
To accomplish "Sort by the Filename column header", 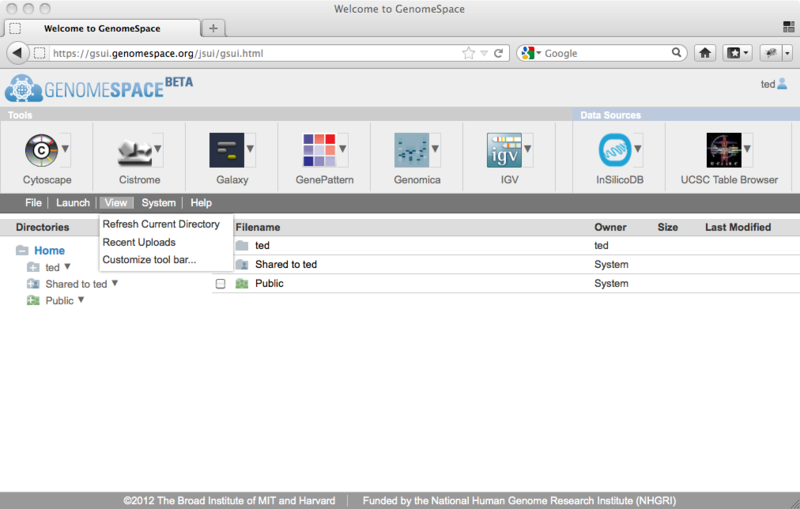I will pyautogui.click(x=258, y=227).
